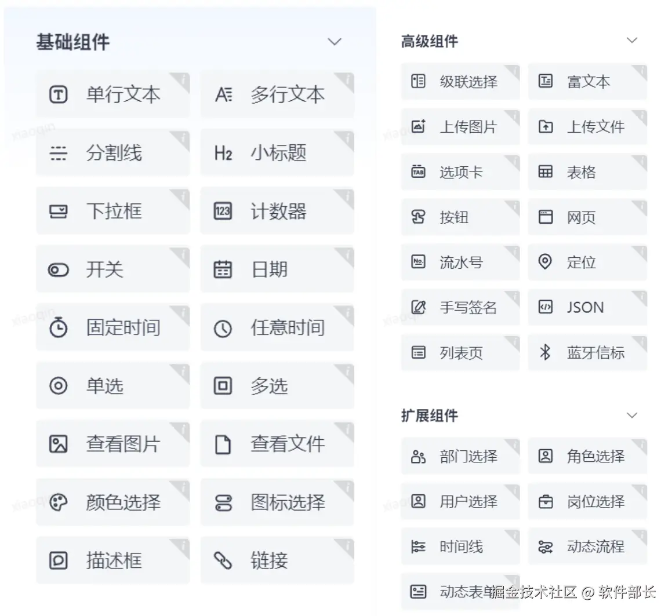The height and width of the screenshot is (616, 672).
Task: Select the 固定时间 stopwatch icon
Action: point(58,327)
